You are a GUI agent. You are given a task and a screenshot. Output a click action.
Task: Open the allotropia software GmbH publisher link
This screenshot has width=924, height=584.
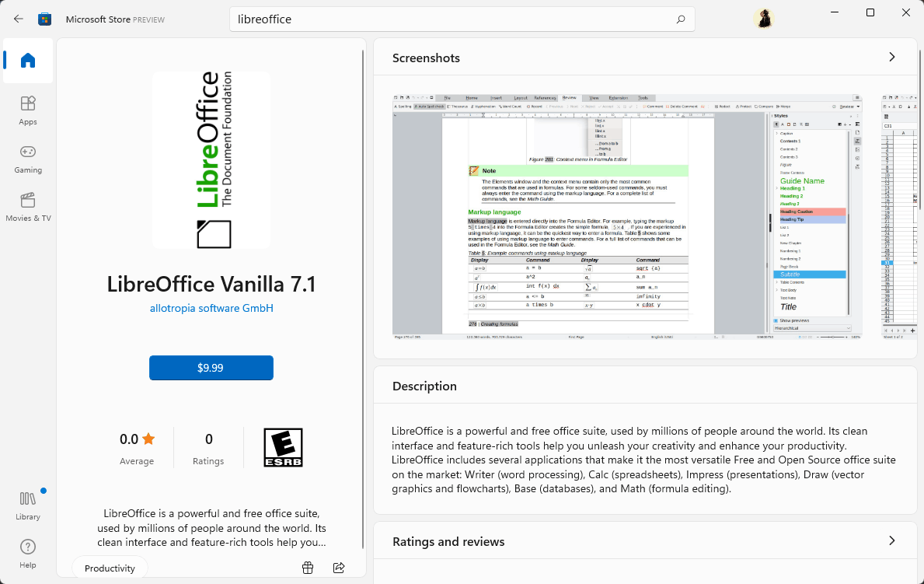pos(211,308)
